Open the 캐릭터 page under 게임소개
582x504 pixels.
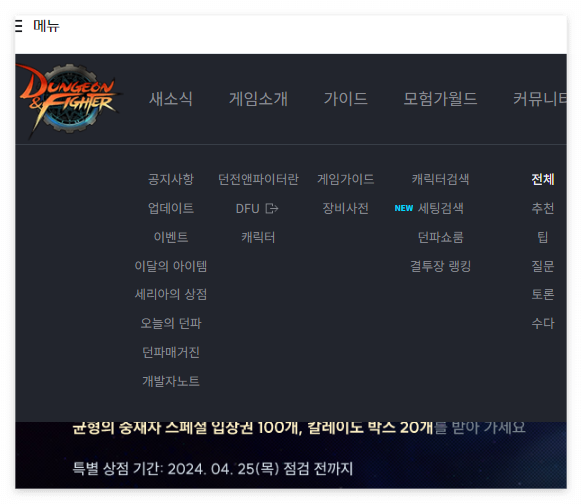pyautogui.click(x=258, y=237)
